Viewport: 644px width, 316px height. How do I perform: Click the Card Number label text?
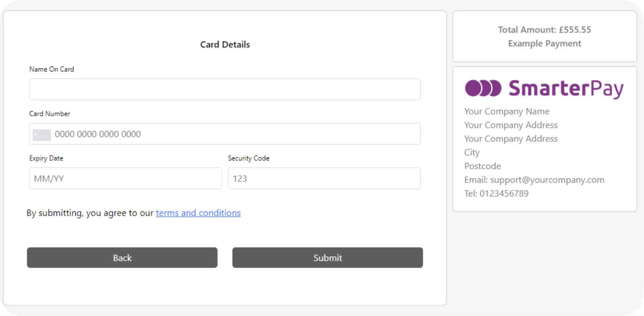click(50, 114)
